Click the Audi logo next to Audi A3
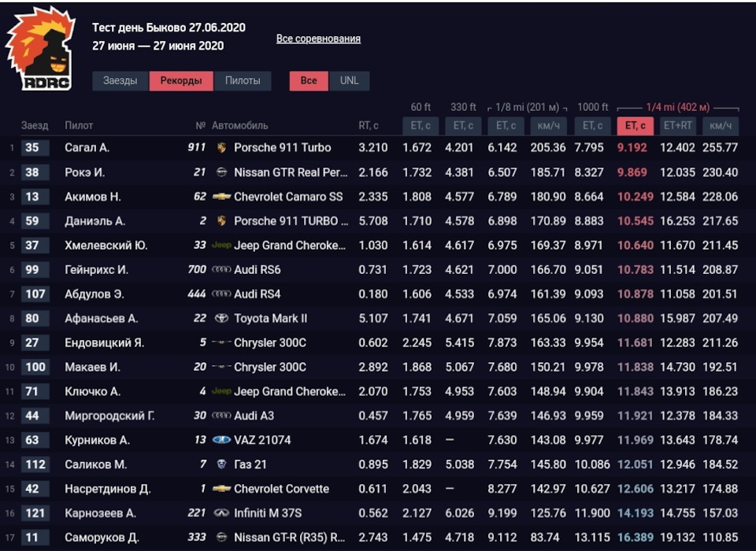The height and width of the screenshot is (551, 756). [x=221, y=416]
